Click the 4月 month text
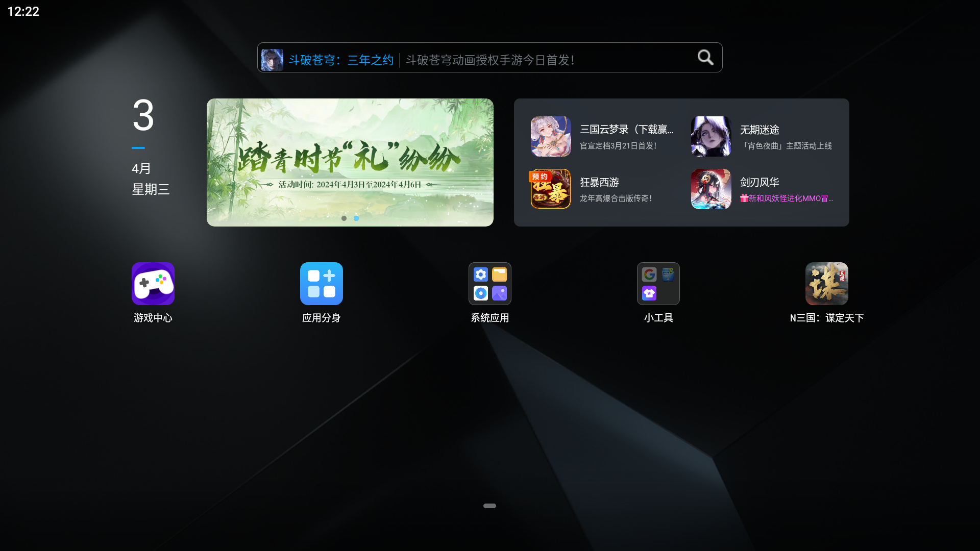 [x=141, y=168]
